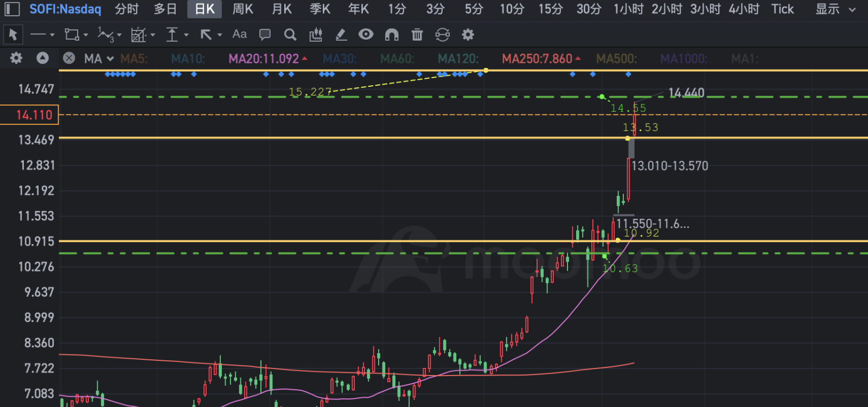Toggle MA5 moving average line

(x=134, y=59)
